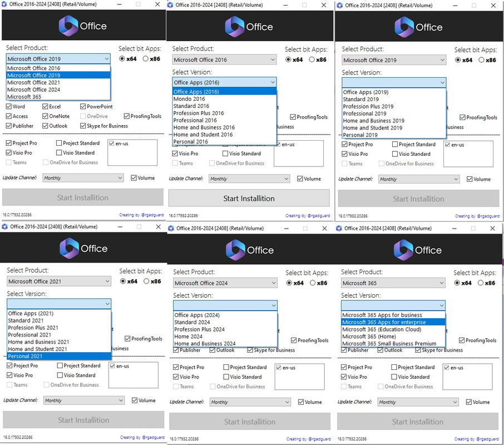Screen dimensions: 504x445
Task: Open the Select Product dropdown showing Microsoft 365
Action: point(393,283)
